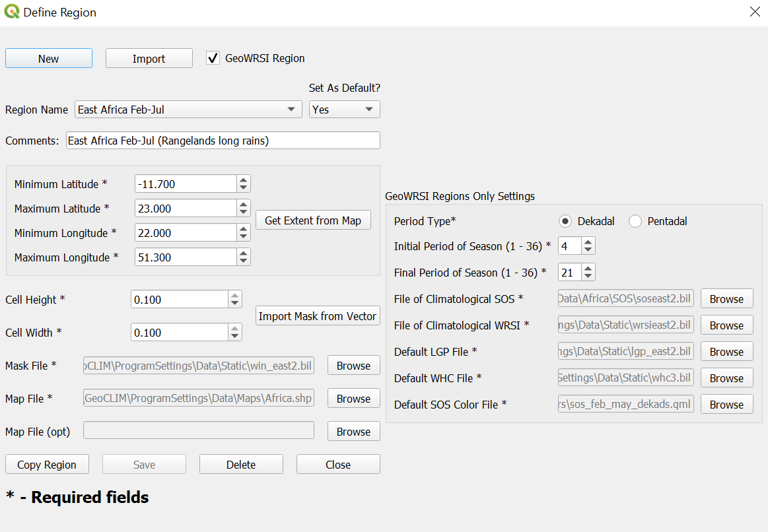The image size is (768, 532).
Task: Decrease the Maximum Latitude value with down arrow
Action: point(244,213)
